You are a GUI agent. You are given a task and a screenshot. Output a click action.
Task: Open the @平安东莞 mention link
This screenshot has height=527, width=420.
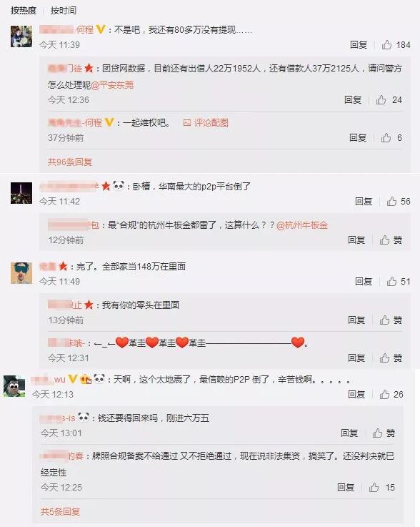(x=112, y=85)
